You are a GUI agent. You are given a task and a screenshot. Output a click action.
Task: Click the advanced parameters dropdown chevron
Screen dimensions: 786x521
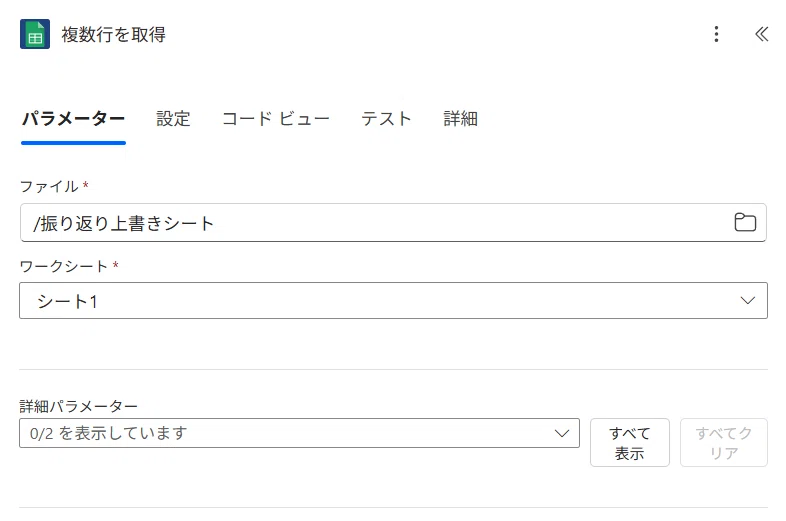pyautogui.click(x=562, y=433)
